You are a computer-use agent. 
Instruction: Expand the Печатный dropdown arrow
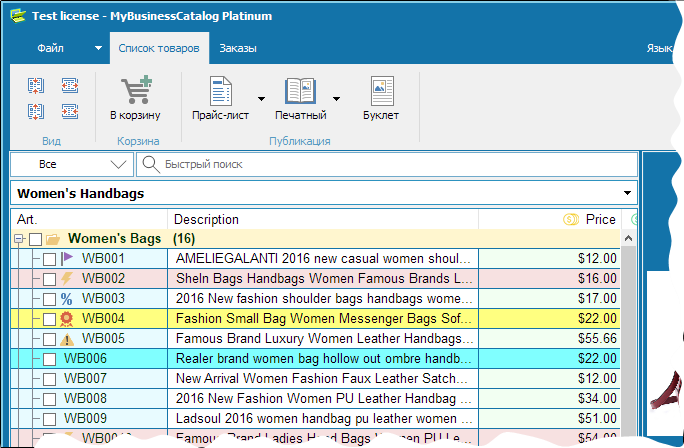click(x=336, y=99)
